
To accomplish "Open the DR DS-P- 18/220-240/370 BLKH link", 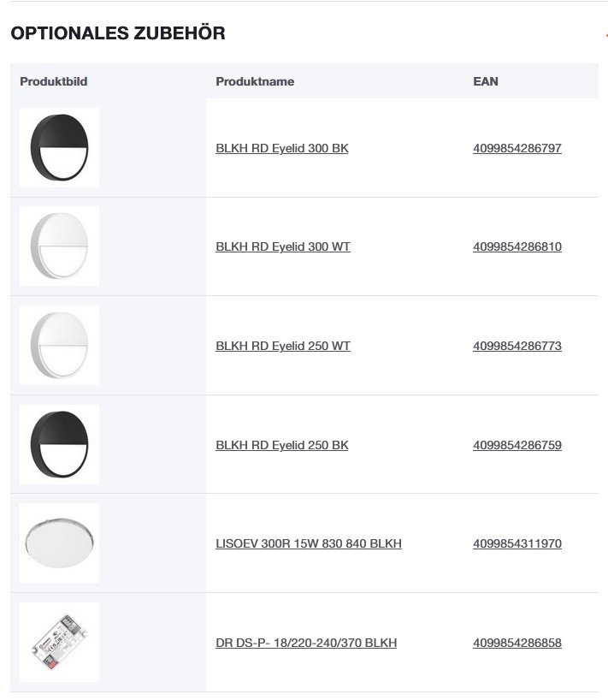I will point(306,643).
